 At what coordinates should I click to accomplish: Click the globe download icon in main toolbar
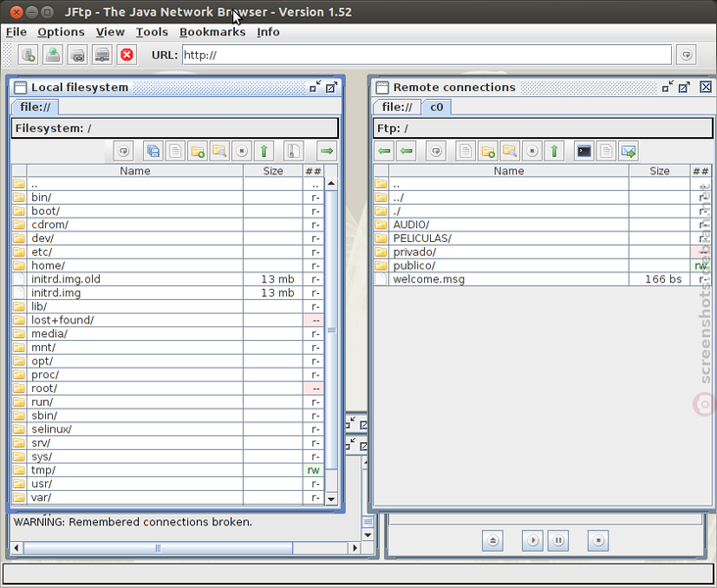point(53,55)
